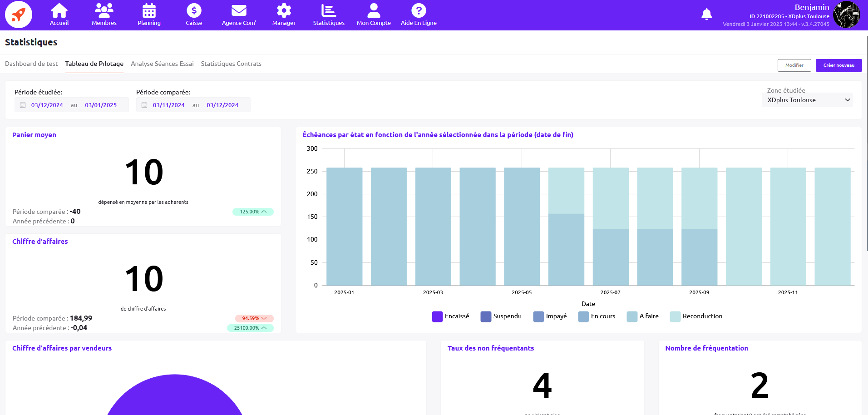Open the Période comparée end date picker

[222, 105]
